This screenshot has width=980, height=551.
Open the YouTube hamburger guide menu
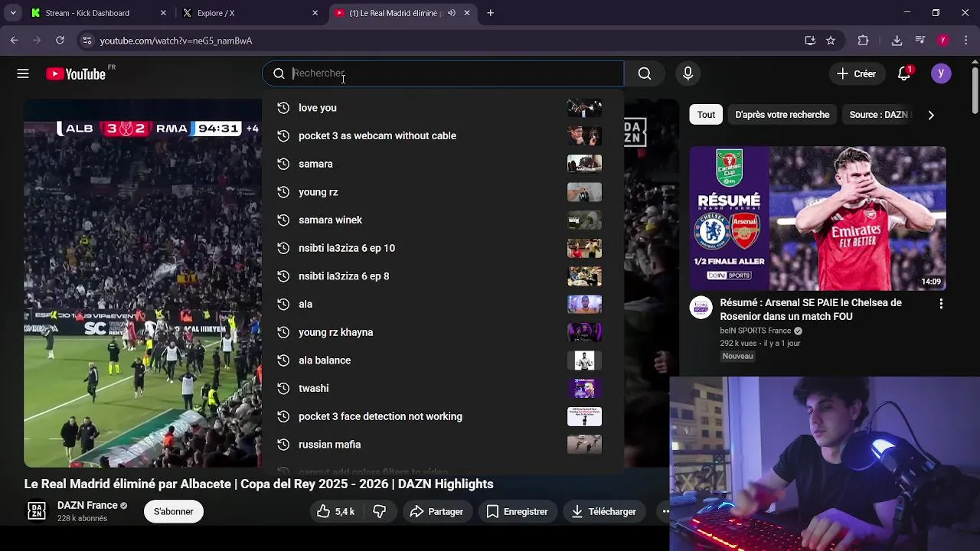(23, 73)
